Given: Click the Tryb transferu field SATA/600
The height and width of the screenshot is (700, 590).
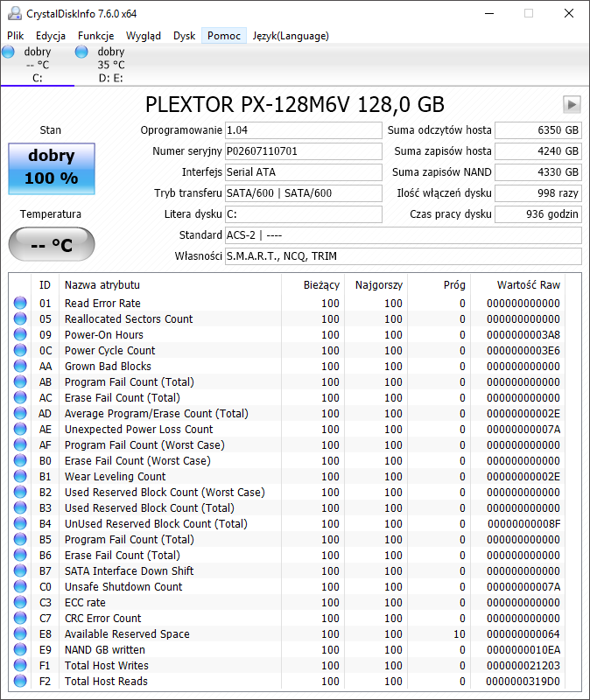Looking at the screenshot, I should click(303, 193).
